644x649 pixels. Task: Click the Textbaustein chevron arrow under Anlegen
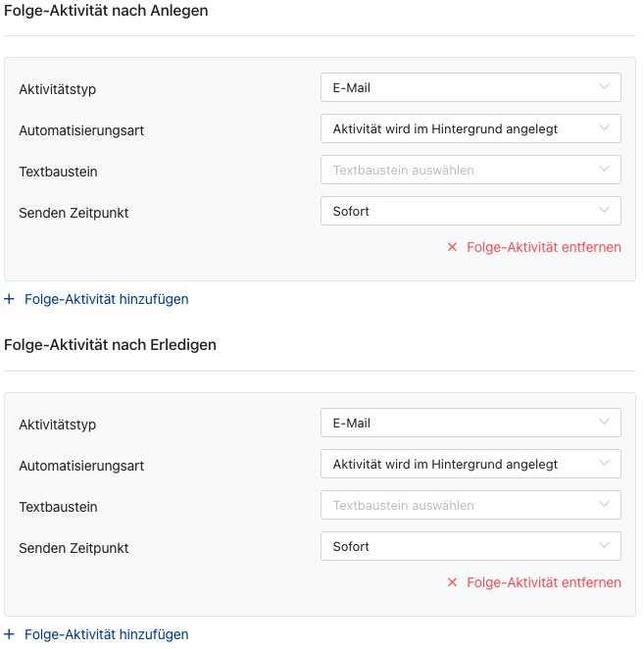pyautogui.click(x=604, y=170)
